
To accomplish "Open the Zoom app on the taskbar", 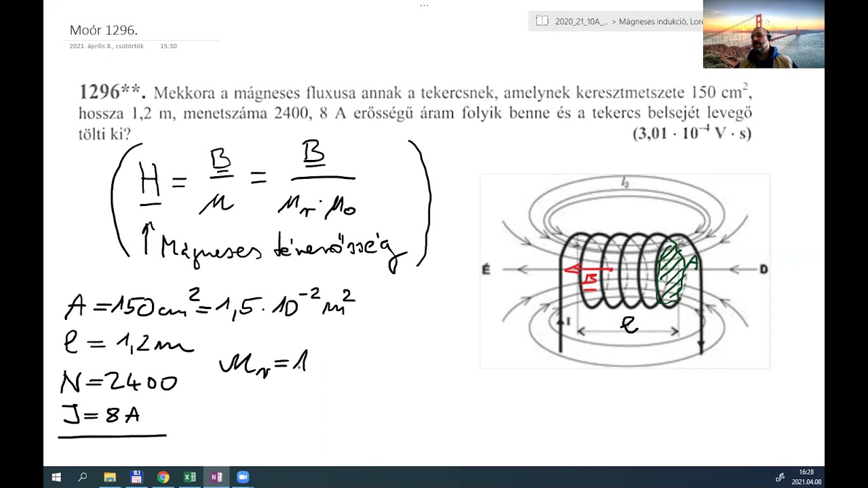I will pos(243,477).
